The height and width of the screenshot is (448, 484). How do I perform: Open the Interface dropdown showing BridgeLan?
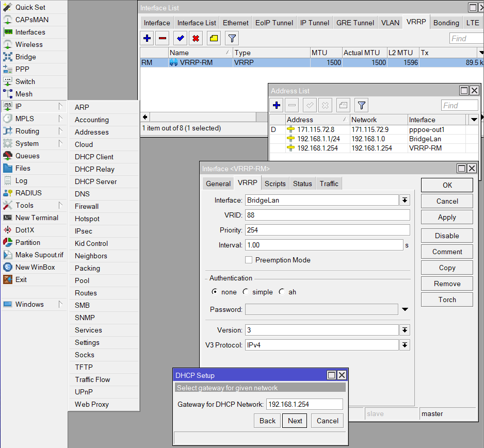pos(405,200)
